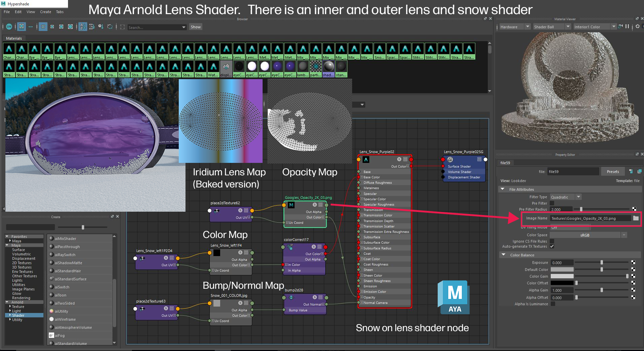
Task: Select aiStandardSurface in the Create list
Action: click(x=70, y=279)
